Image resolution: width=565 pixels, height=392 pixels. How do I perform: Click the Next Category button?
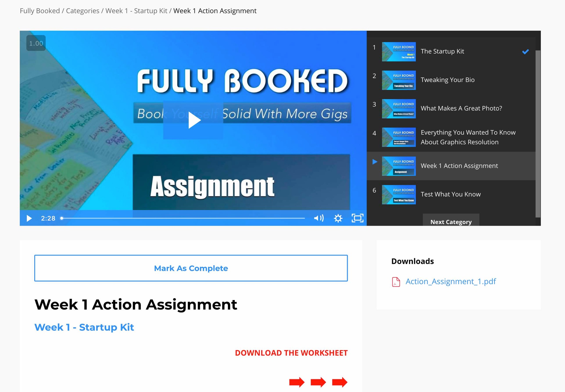451,221
